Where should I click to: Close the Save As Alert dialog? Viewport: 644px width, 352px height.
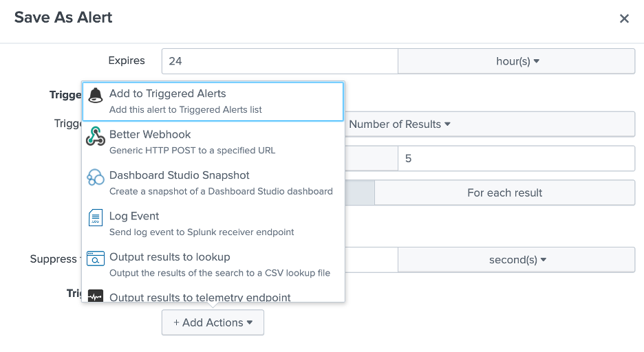tap(624, 19)
